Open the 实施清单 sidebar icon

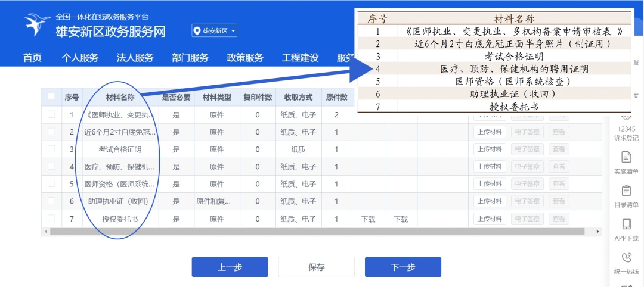[x=626, y=157]
